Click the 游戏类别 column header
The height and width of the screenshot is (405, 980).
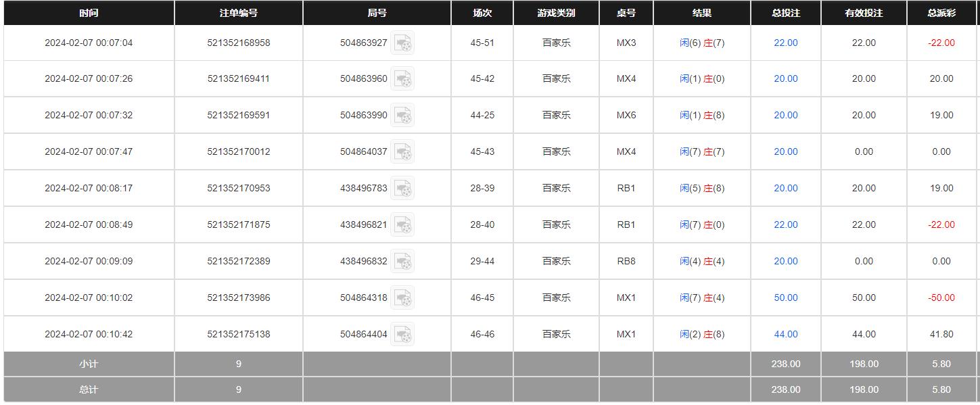pyautogui.click(x=557, y=13)
